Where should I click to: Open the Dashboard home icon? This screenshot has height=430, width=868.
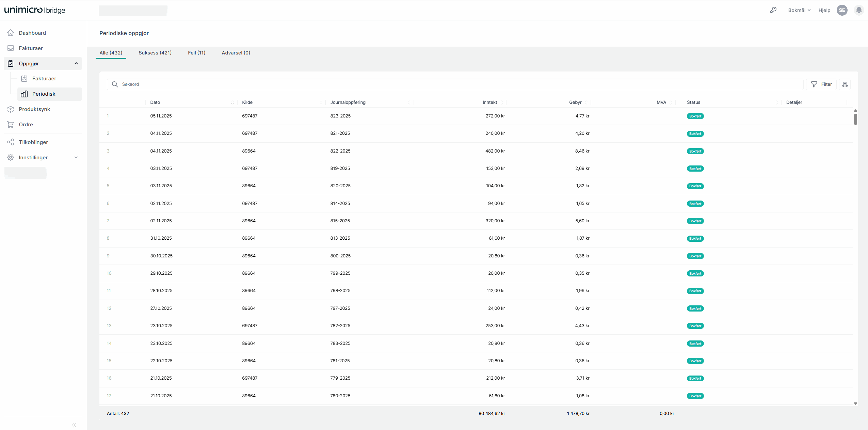pyautogui.click(x=11, y=33)
